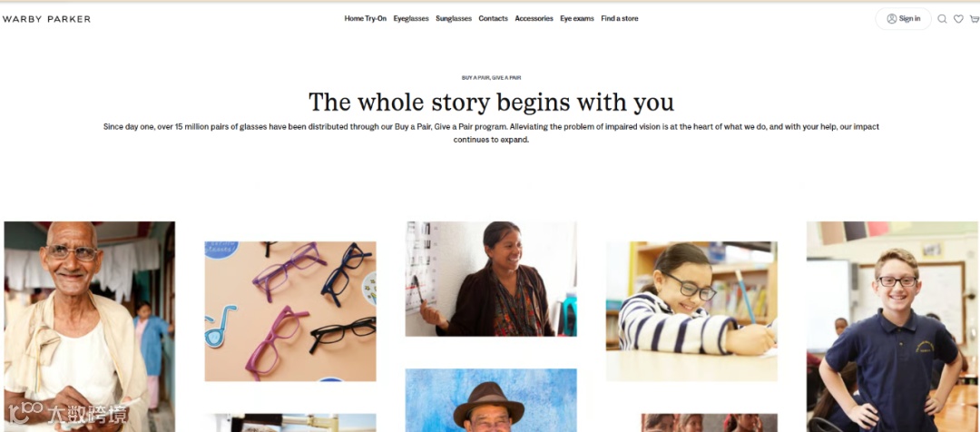Click Buy a Pair, Give a Pair label
Image resolution: width=980 pixels, height=432 pixels.
tap(491, 78)
